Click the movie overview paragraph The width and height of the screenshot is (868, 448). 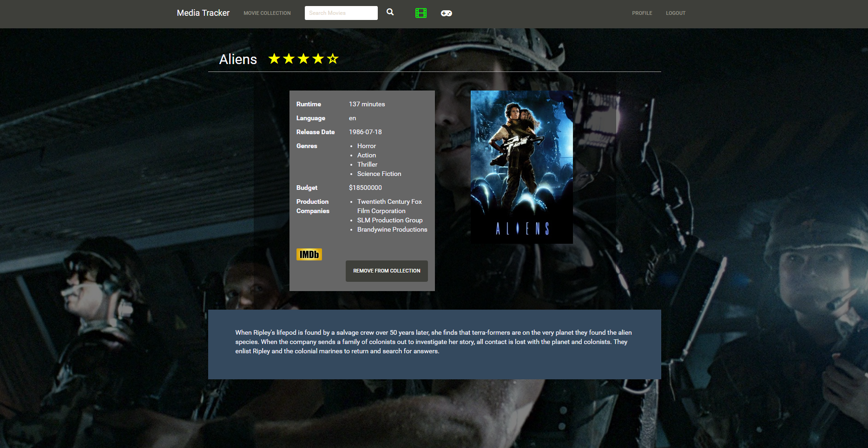434,342
